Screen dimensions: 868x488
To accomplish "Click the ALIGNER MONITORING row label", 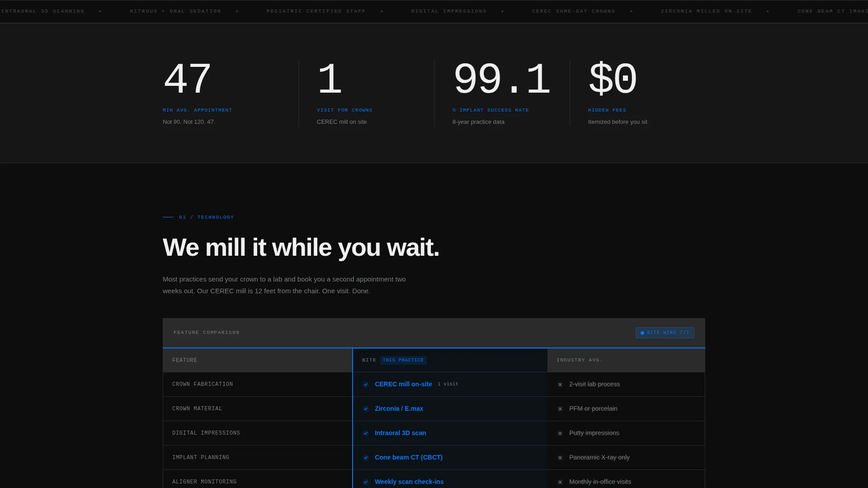I will (204, 482).
